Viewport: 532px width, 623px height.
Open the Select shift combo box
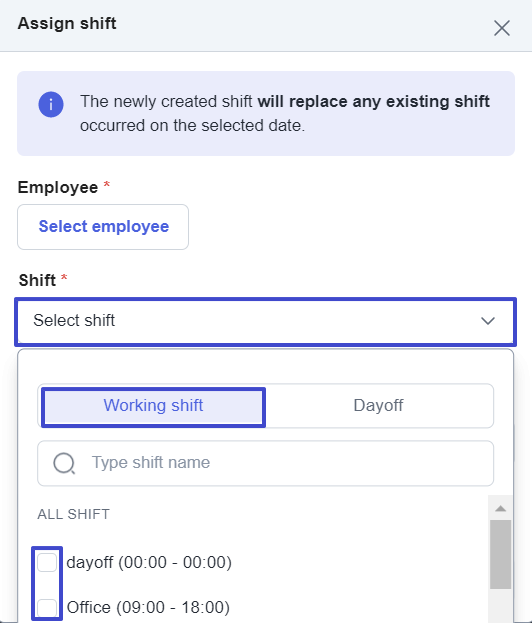(265, 321)
